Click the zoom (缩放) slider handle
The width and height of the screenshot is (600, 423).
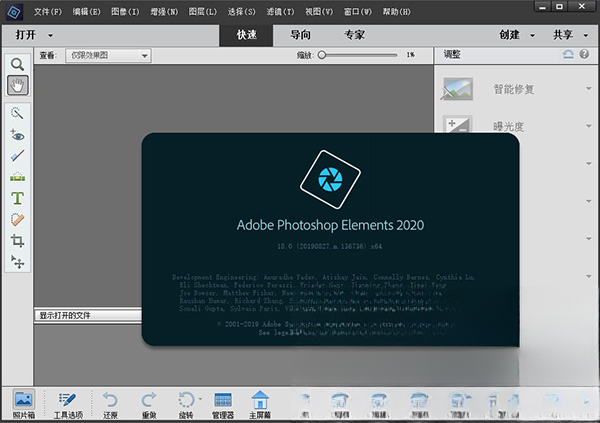pos(322,55)
